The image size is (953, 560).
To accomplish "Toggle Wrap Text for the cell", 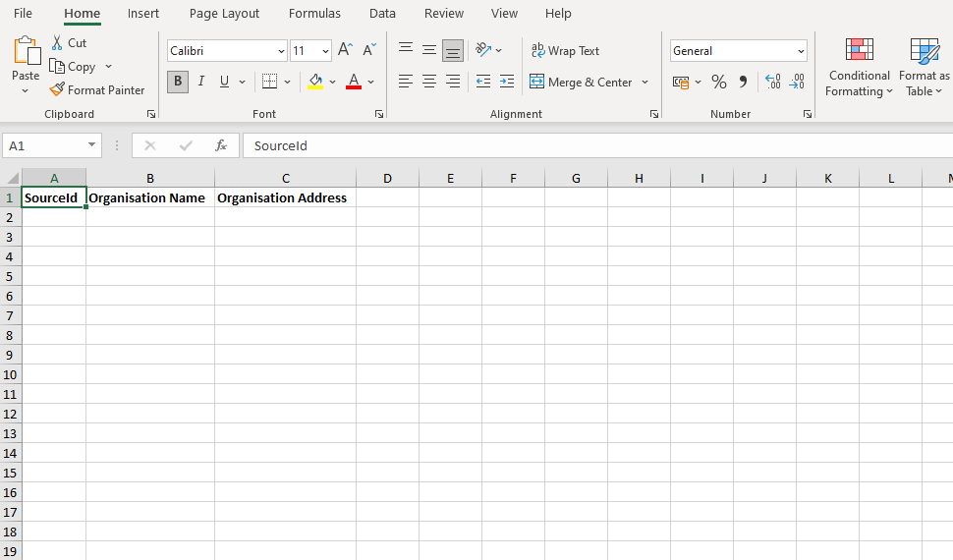I will pos(565,50).
